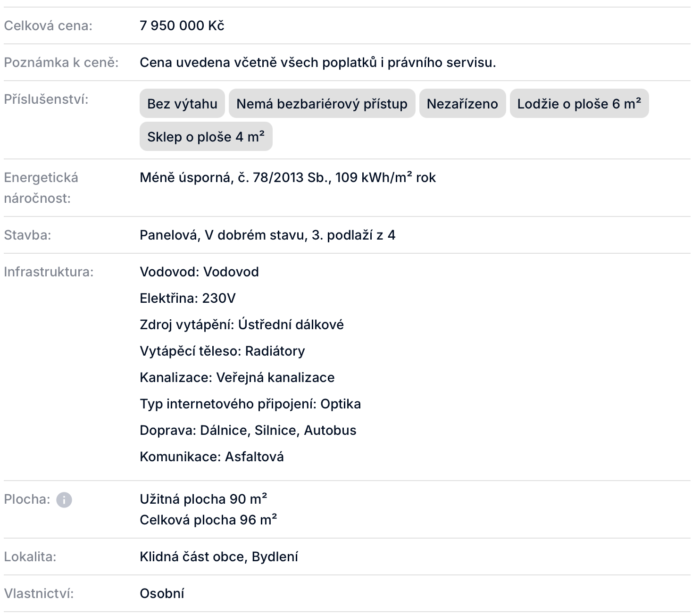Click the 'Doprava: Dálnice, Silnice, Autobus' line

[x=248, y=431]
